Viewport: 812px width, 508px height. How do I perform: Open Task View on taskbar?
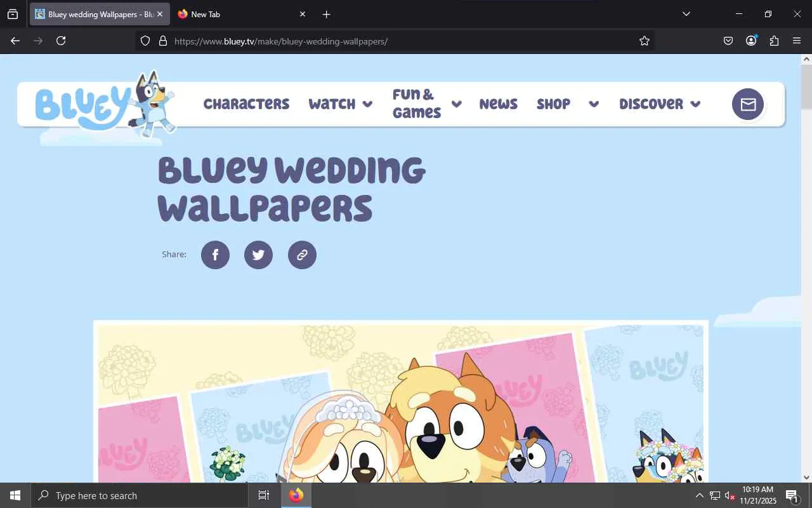264,495
